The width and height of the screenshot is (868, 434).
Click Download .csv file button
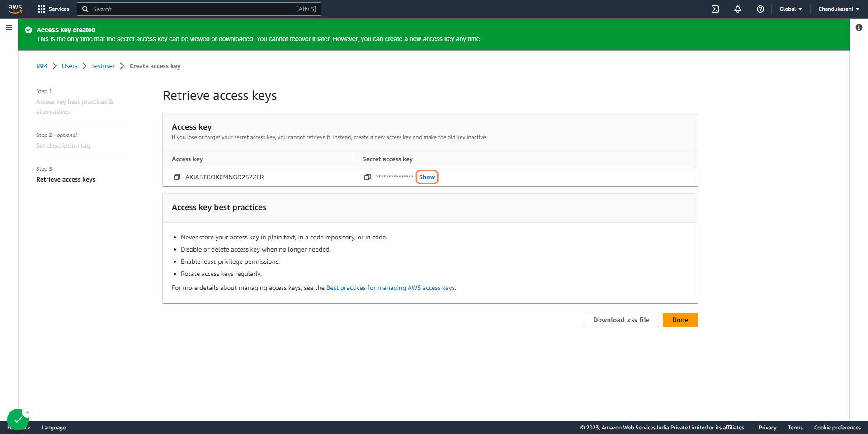[x=621, y=320]
